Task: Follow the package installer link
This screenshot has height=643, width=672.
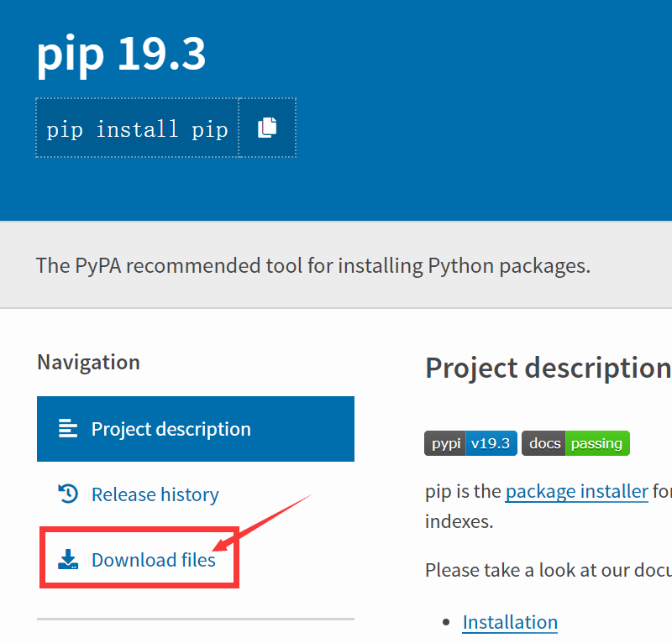Action: [x=576, y=491]
